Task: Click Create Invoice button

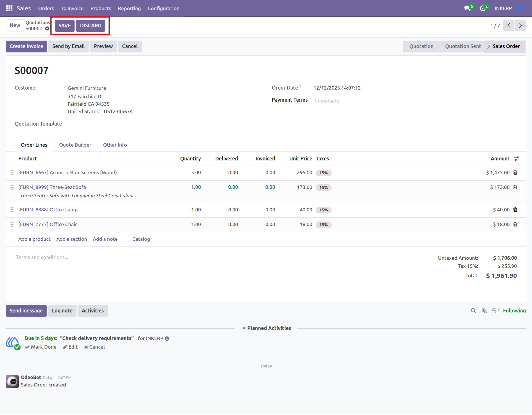Action: [x=26, y=46]
